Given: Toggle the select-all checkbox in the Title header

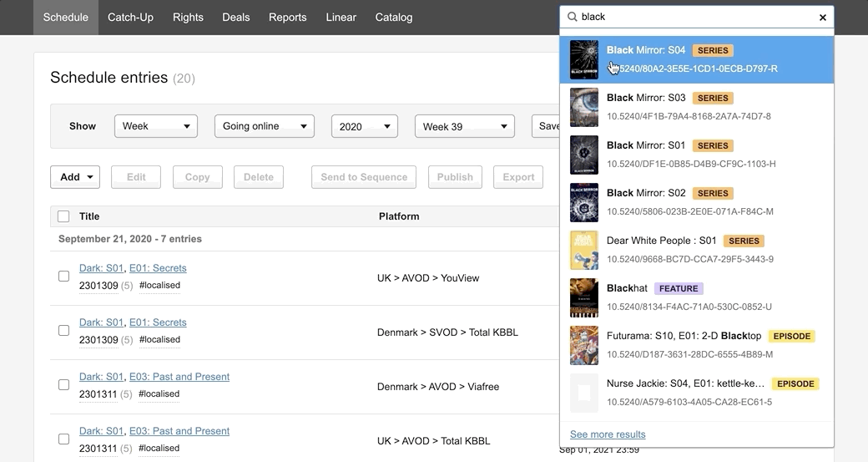Looking at the screenshot, I should 63,216.
